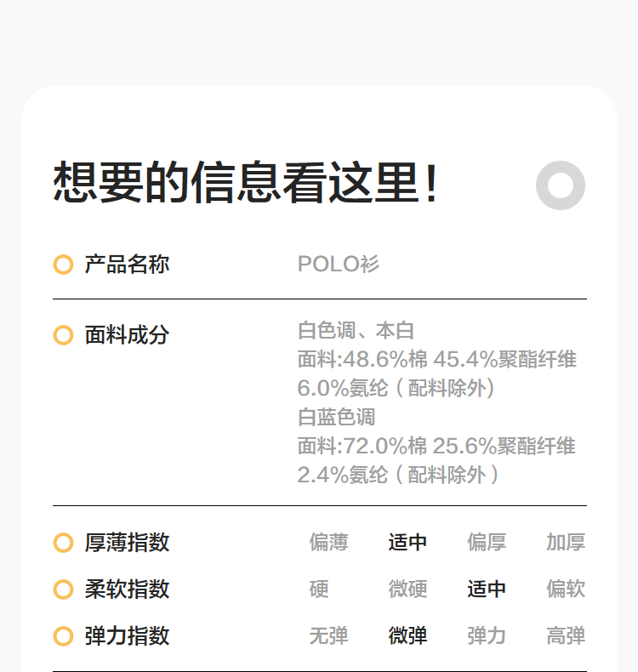Select 适中 in the 厚薄指数 row
Image resolution: width=638 pixels, height=672 pixels.
pyautogui.click(x=407, y=543)
